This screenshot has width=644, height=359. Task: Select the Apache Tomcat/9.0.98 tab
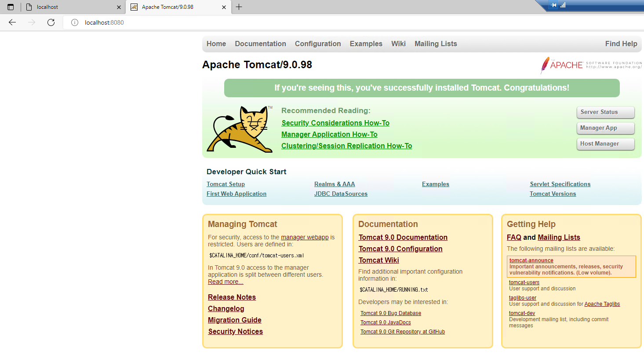178,7
